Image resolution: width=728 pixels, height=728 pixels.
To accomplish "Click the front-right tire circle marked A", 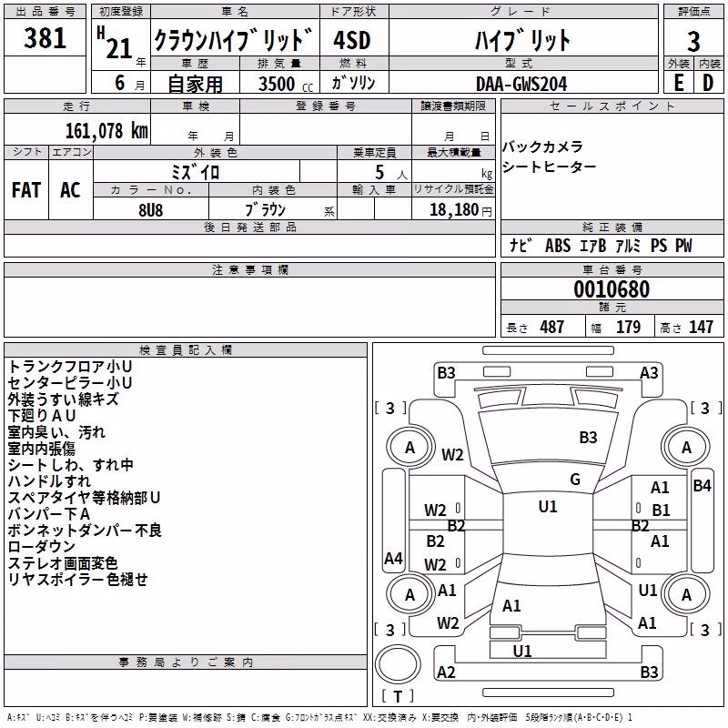I will [686, 448].
